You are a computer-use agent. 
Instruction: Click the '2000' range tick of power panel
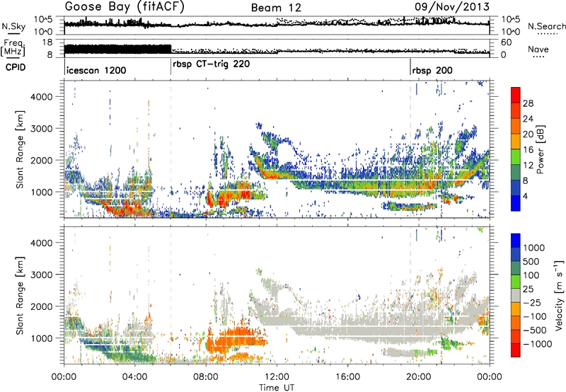[42, 160]
